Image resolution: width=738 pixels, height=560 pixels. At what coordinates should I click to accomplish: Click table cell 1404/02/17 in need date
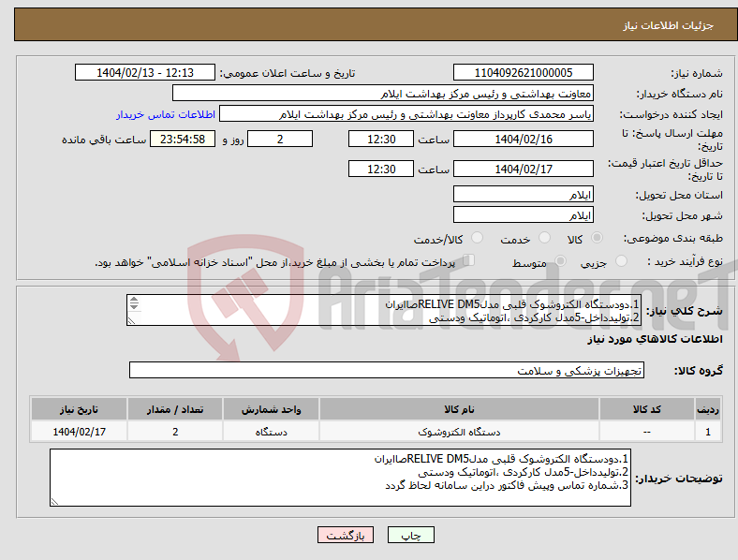pos(79,431)
